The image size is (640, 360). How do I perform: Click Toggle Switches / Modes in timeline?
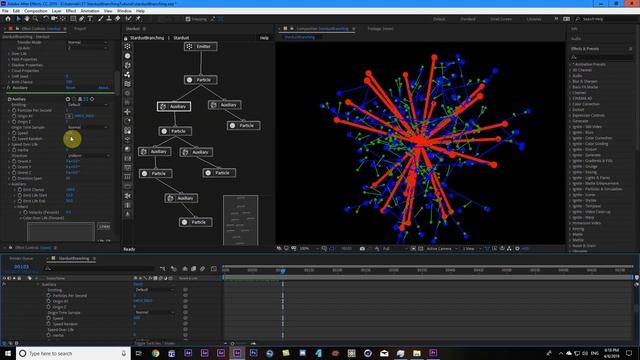point(155,343)
